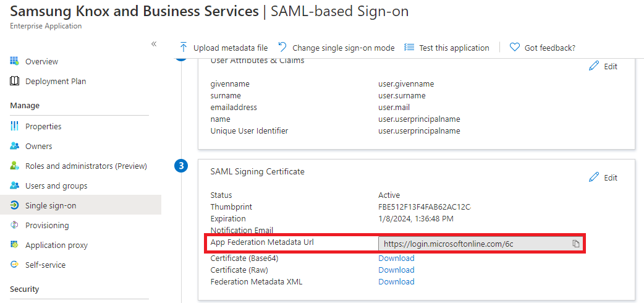Image resolution: width=644 pixels, height=303 pixels.
Task: Click the Unique User Identifier label
Action: (249, 131)
